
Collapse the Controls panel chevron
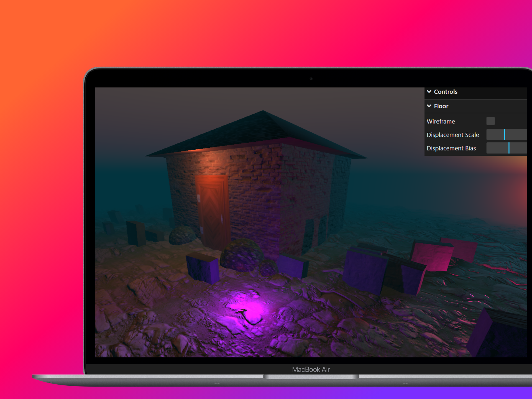[x=429, y=92]
